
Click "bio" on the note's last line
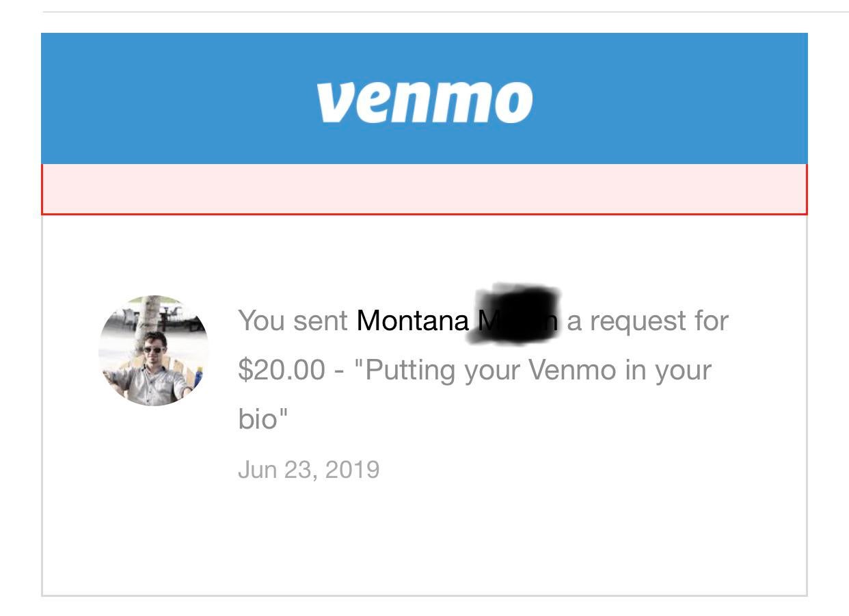[258, 418]
